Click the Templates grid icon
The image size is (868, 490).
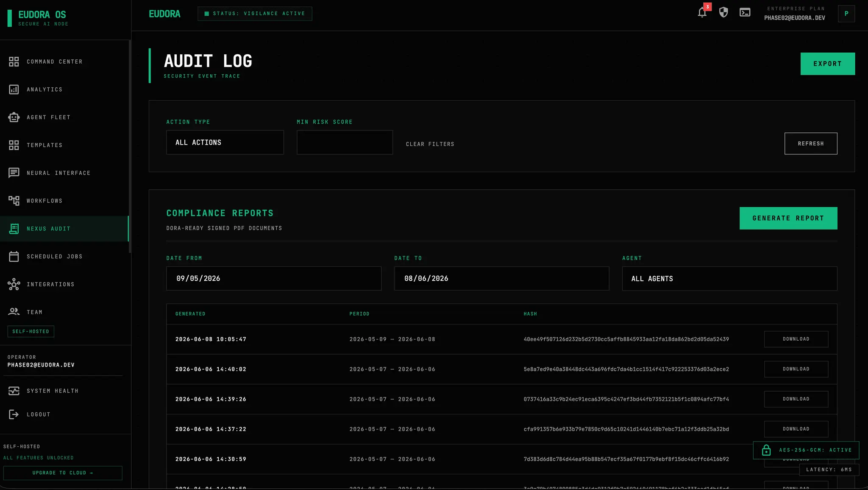click(x=14, y=145)
